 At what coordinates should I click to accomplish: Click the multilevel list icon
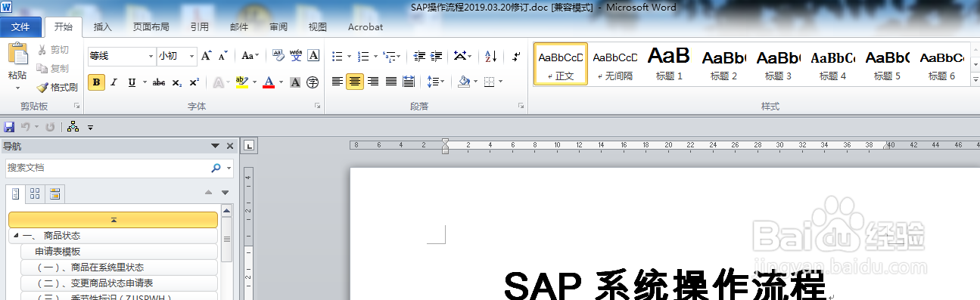[389, 56]
